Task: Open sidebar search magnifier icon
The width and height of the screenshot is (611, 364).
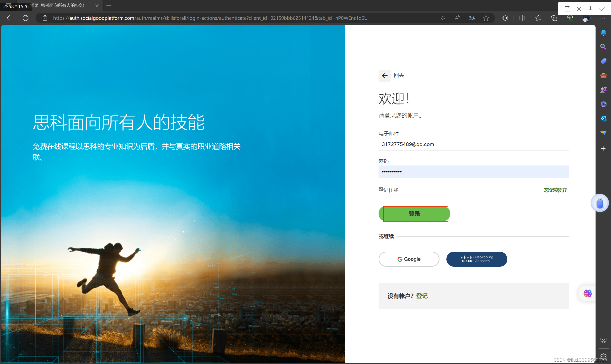Action: [603, 47]
